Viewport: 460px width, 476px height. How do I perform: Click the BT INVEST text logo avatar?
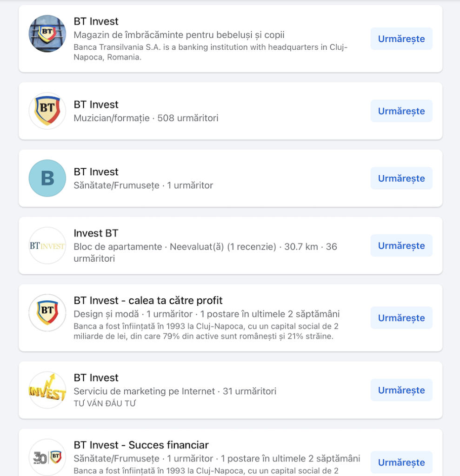pyautogui.click(x=47, y=245)
